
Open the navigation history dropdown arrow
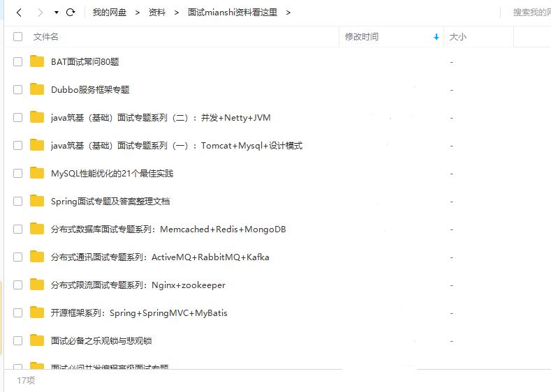coord(57,13)
